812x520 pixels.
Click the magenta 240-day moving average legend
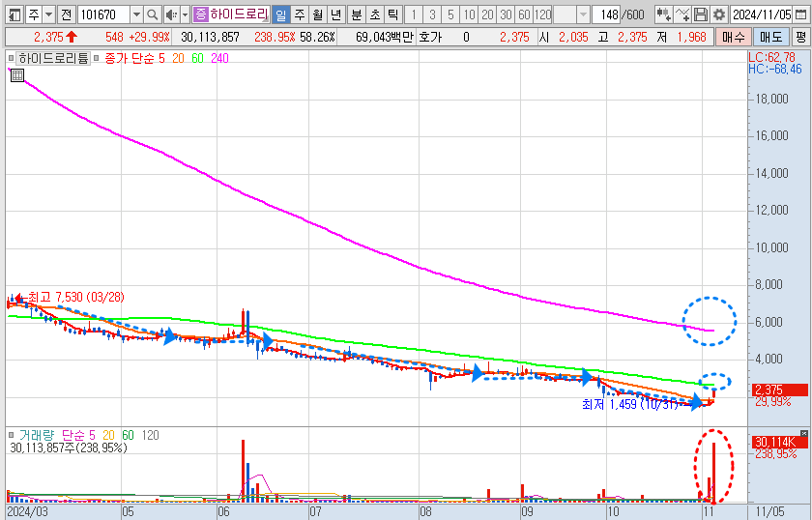coord(219,58)
